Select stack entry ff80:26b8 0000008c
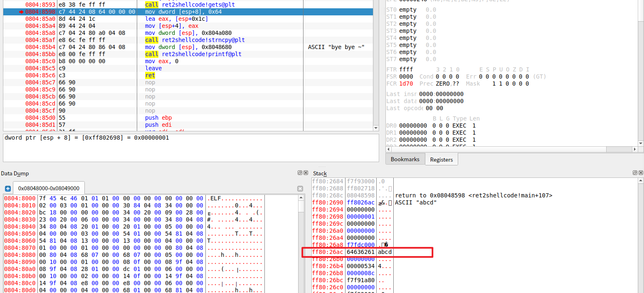Viewport: 644px width, 293px height. coord(474,273)
